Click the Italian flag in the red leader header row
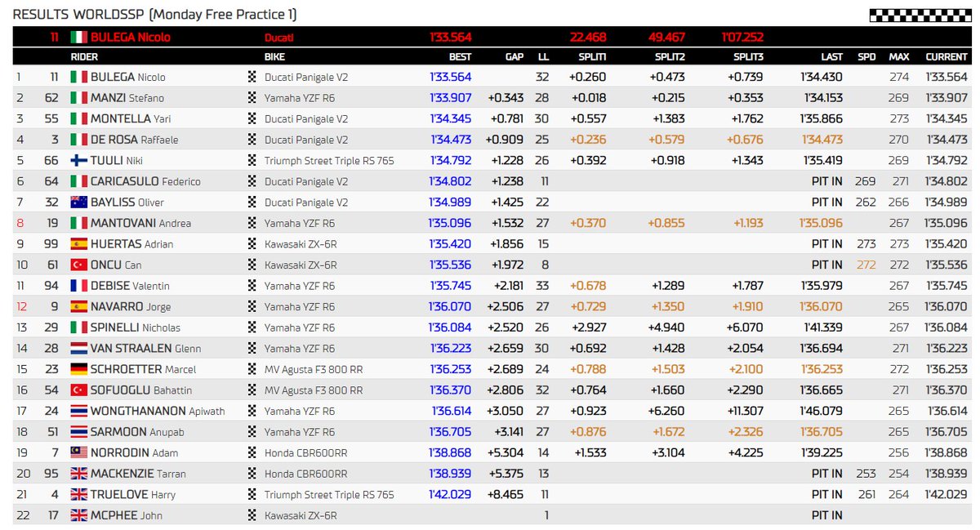 [x=78, y=37]
